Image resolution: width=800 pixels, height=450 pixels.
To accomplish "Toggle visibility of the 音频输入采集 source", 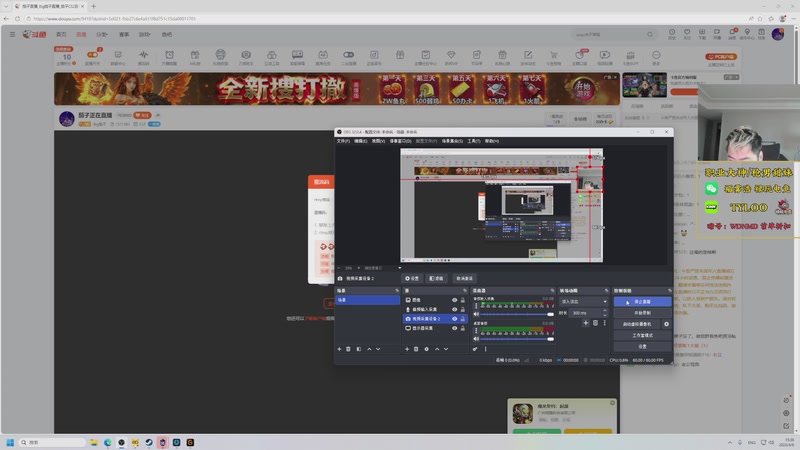I will pyautogui.click(x=454, y=309).
